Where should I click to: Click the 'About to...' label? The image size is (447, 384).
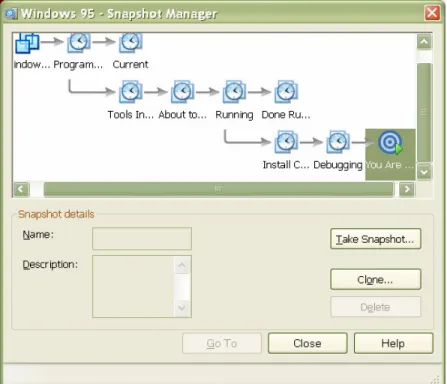[x=182, y=115]
